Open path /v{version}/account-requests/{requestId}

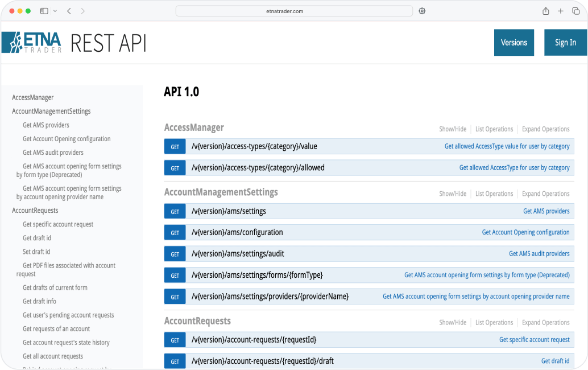pos(254,340)
